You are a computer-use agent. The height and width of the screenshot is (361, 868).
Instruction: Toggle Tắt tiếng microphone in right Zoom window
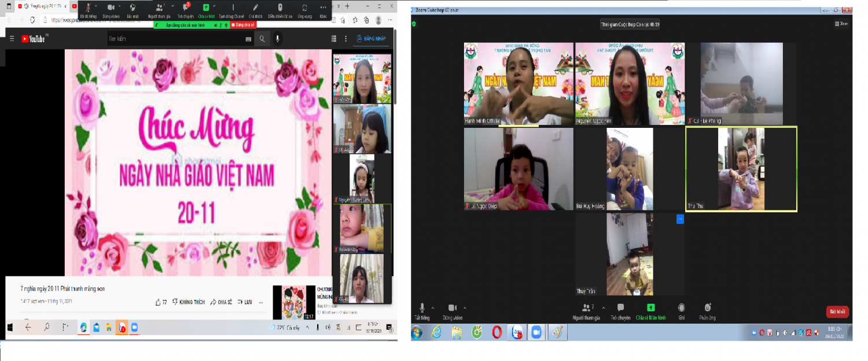click(422, 308)
